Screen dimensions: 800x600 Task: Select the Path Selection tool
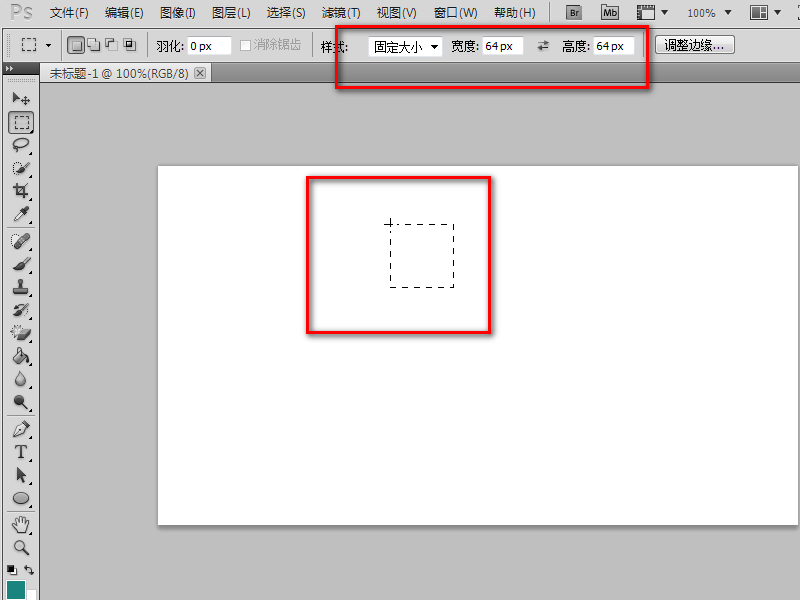[21, 475]
